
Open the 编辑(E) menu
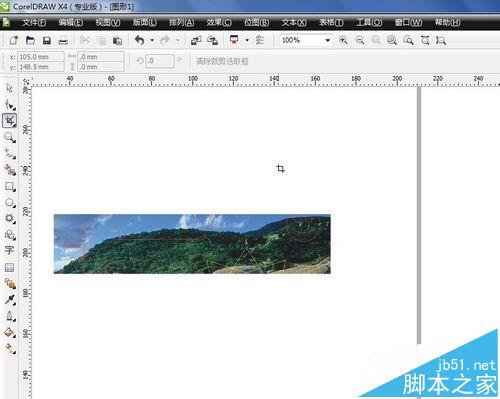tap(71, 23)
